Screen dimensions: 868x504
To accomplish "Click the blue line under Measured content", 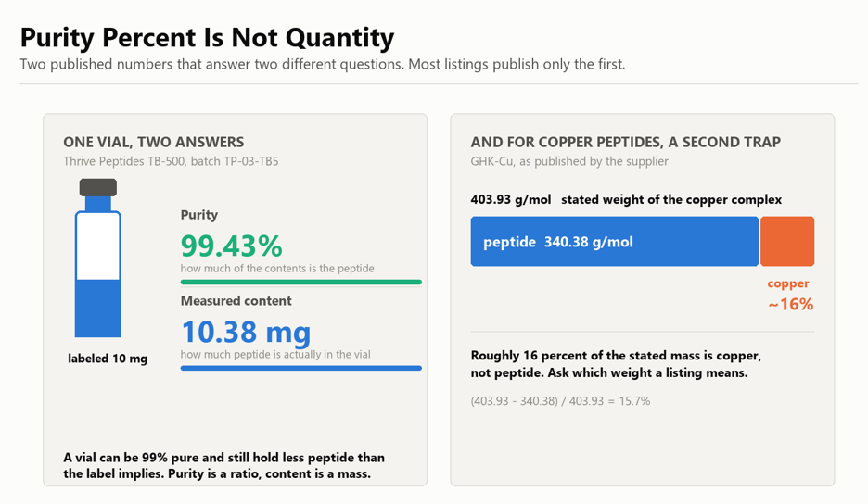I will [x=301, y=368].
